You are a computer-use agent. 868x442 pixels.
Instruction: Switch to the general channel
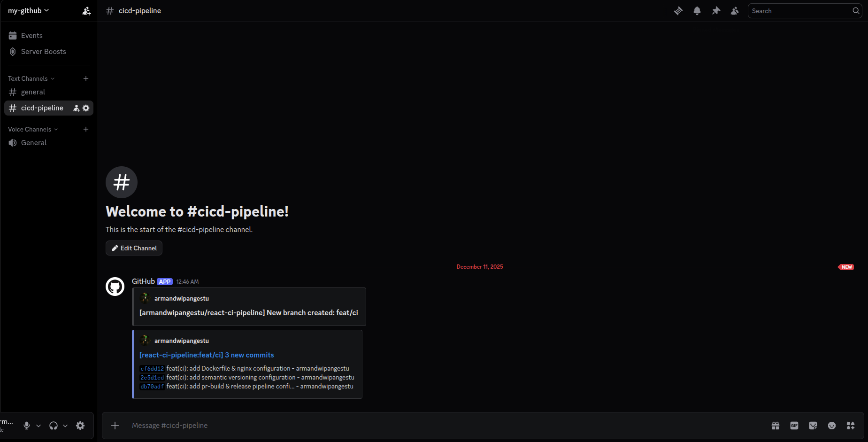tap(33, 92)
